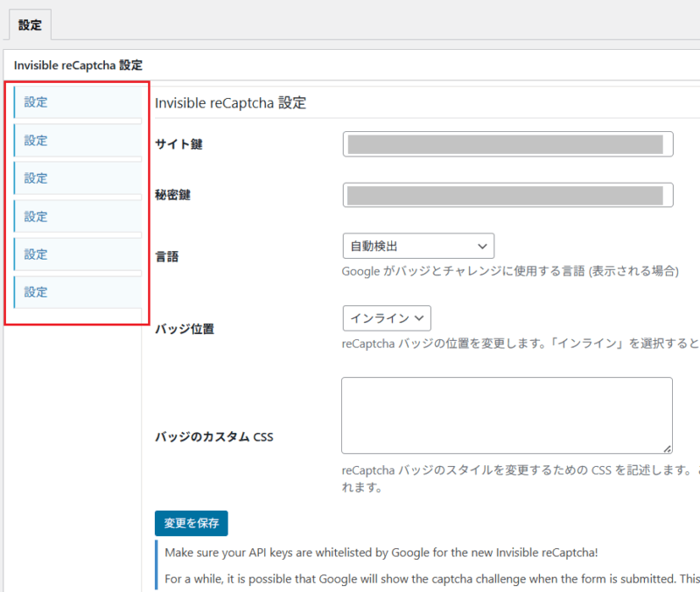The height and width of the screenshot is (592, 700).
Task: Select the first 設定 sidebar item
Action: click(78, 102)
